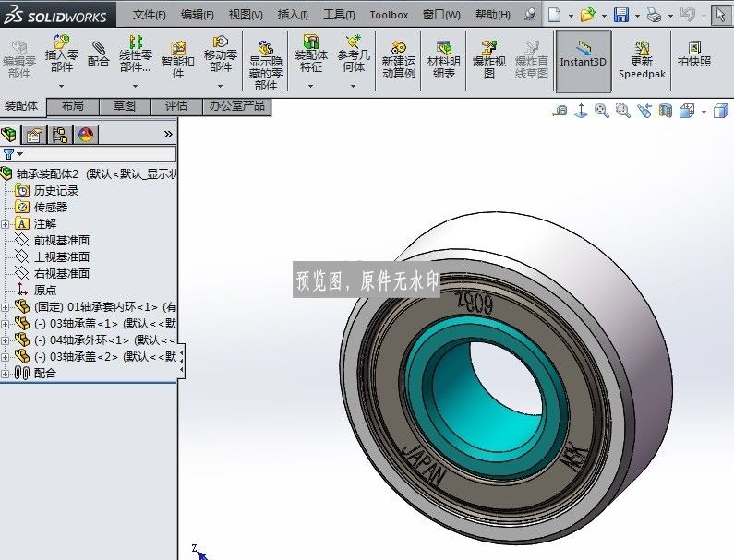
Task: Open FeatureManager design tree tab
Action: click(x=9, y=135)
